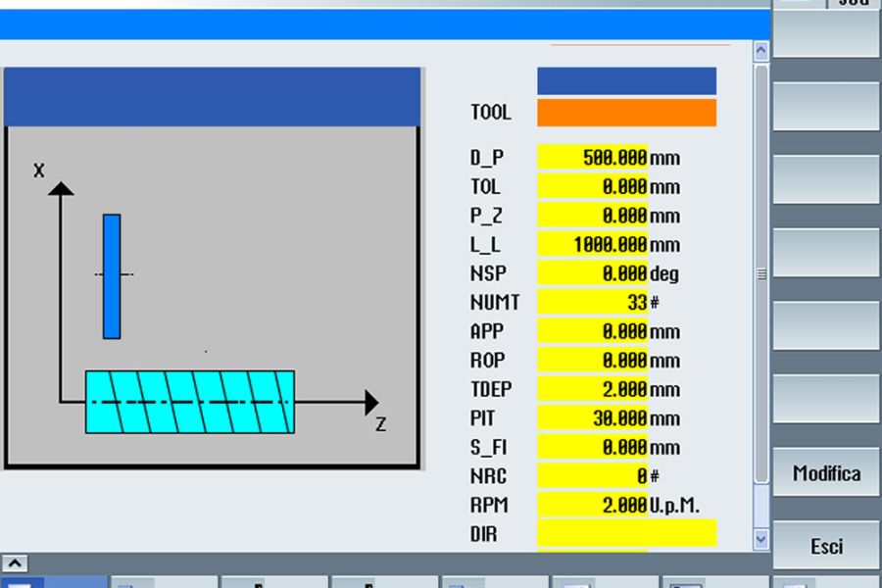Screen dimensions: 882x588
Task: Toggle the DIR thread direction field
Action: 627,533
